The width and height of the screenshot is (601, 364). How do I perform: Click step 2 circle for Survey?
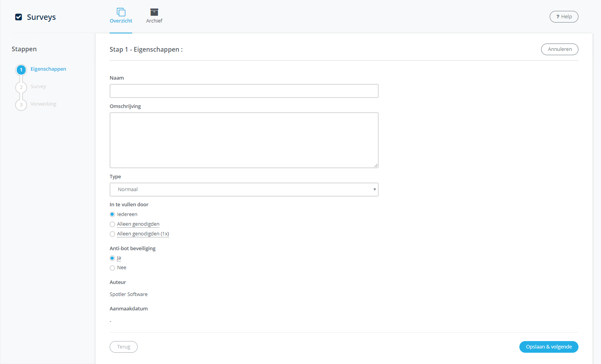(x=21, y=87)
